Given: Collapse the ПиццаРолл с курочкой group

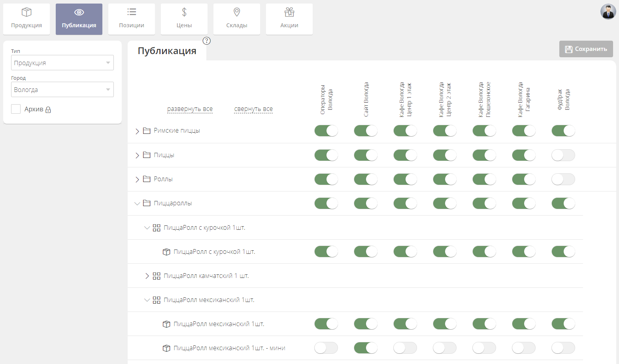Looking at the screenshot, I should tap(147, 228).
